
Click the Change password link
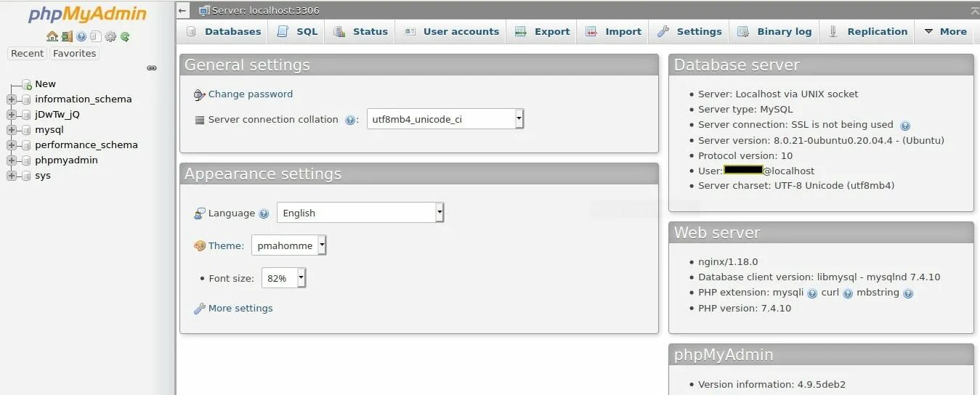251,94
